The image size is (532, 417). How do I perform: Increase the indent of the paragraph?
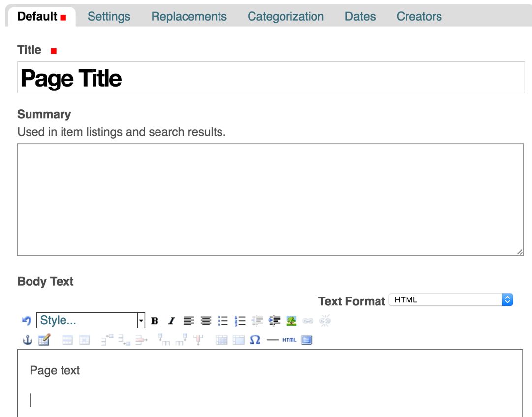(274, 321)
